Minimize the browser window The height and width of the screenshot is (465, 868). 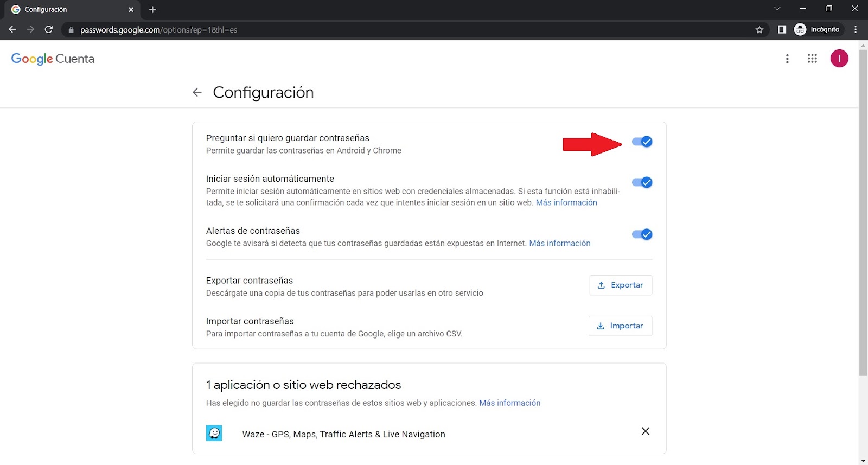[x=803, y=9]
